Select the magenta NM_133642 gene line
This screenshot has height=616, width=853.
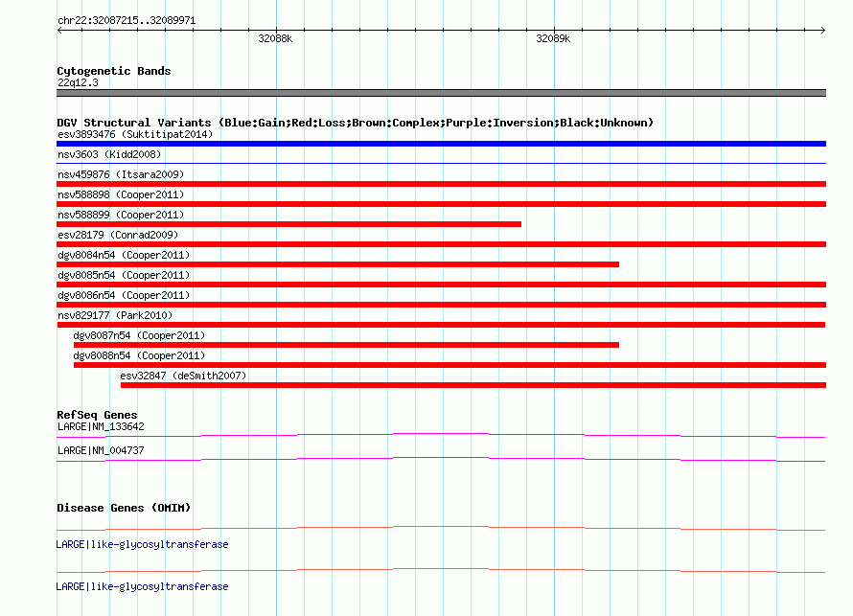pyautogui.click(x=441, y=435)
